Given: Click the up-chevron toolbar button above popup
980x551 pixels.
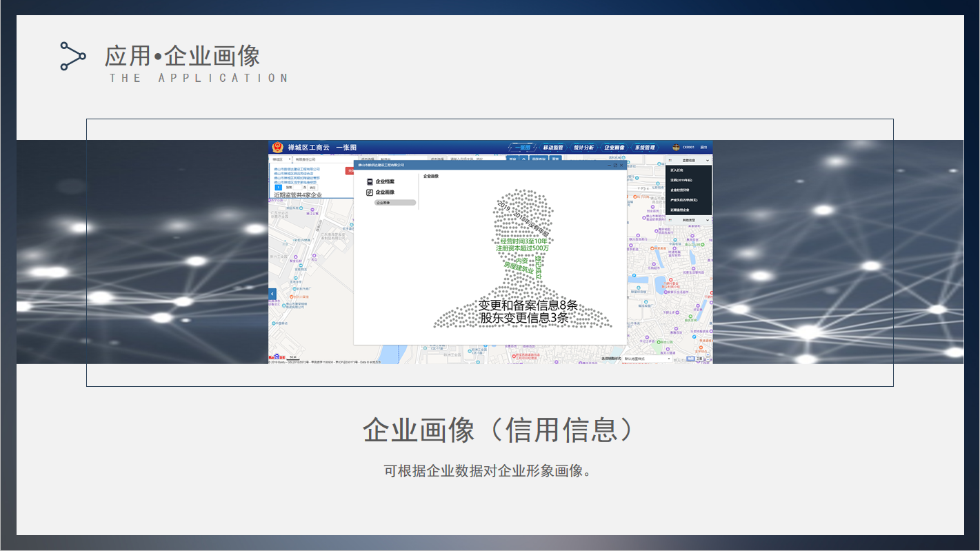Looking at the screenshot, I should (523, 159).
